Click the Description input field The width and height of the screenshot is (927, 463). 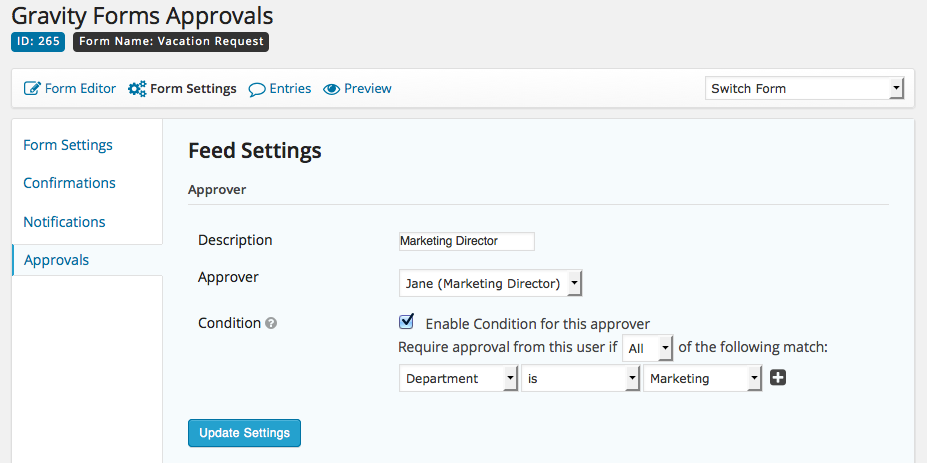tap(466, 241)
